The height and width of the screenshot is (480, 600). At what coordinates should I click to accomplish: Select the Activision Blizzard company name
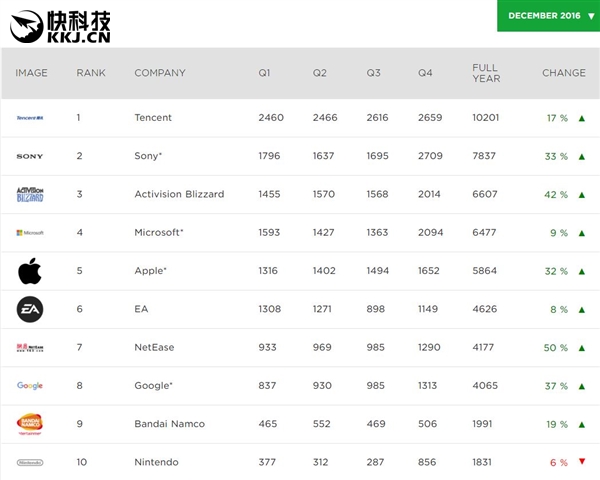click(x=179, y=194)
